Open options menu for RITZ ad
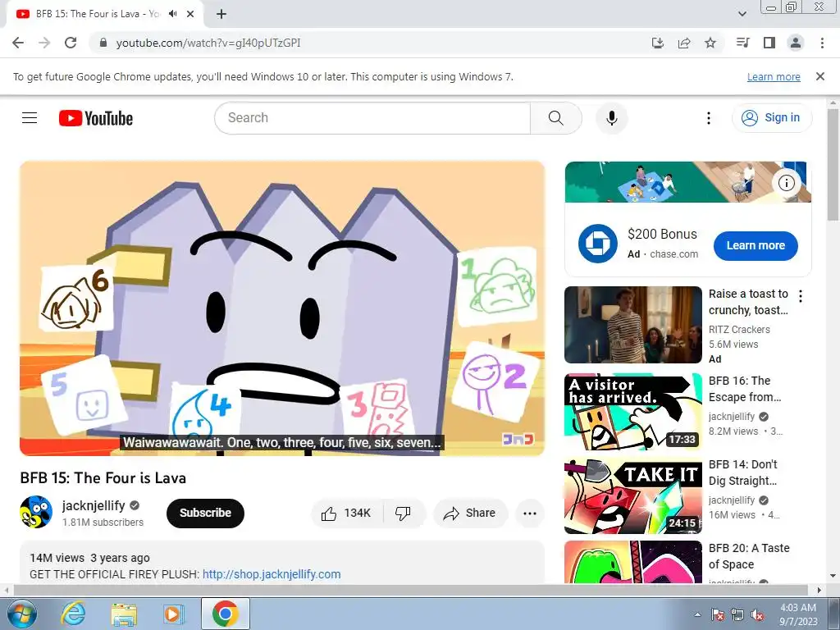Screen dimensions: 840x630 [801, 295]
